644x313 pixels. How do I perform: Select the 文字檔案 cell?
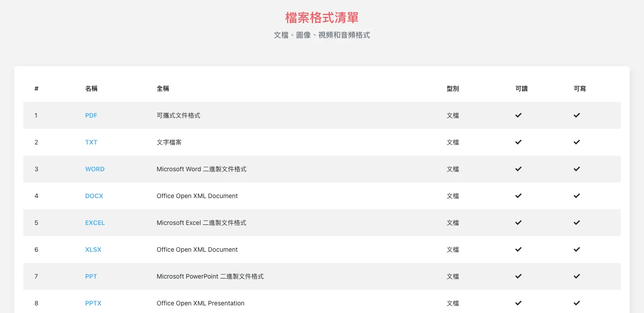point(169,142)
